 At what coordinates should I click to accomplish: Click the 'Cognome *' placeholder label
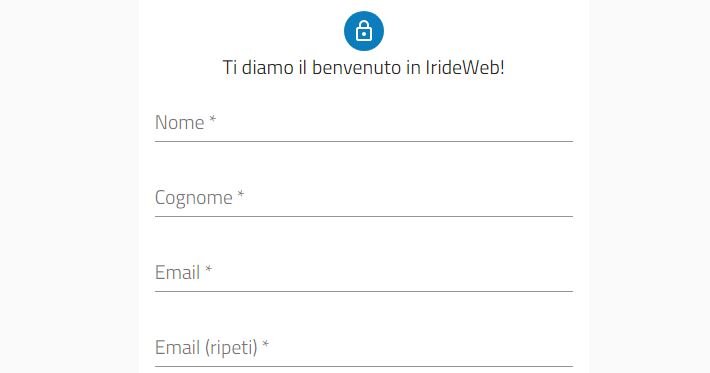coord(200,198)
